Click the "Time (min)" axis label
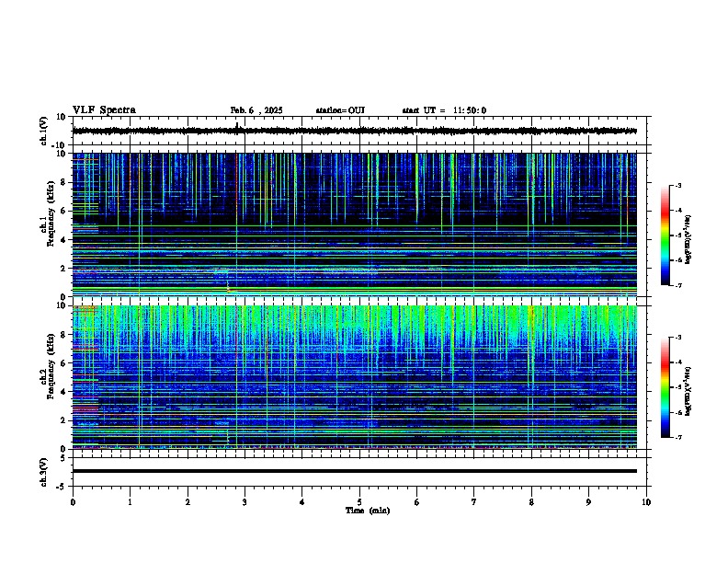The image size is (728, 563). click(x=368, y=511)
